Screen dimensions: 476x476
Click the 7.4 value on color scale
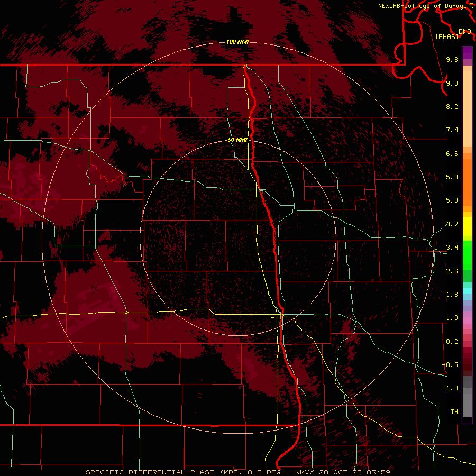(452, 130)
